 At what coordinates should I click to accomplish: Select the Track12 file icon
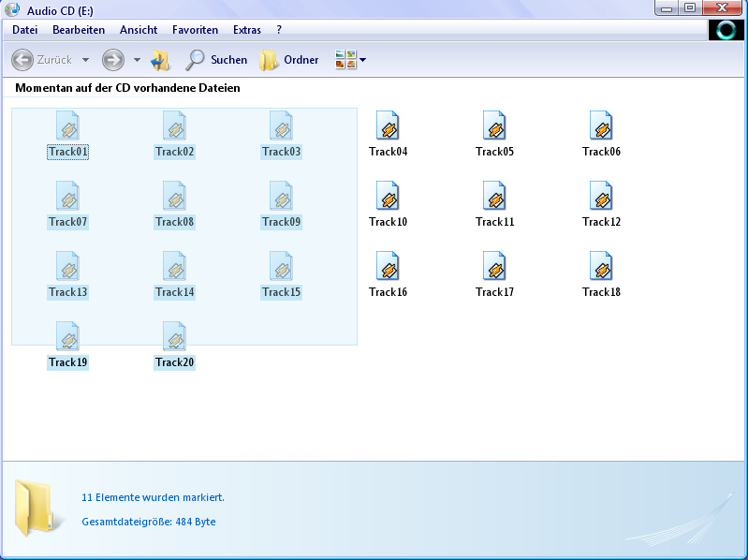601,195
